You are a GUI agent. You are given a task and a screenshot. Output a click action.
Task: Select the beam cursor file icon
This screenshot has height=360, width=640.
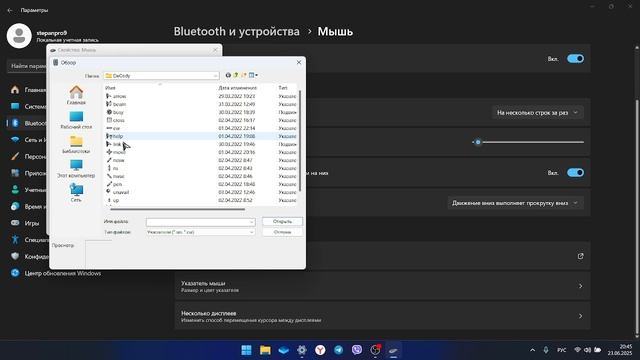pyautogui.click(x=109, y=104)
